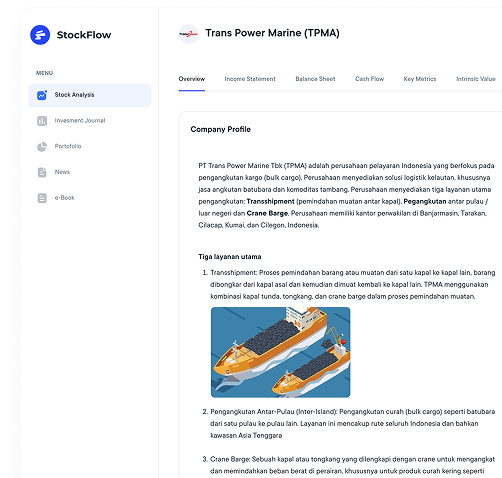
Task: Select the Key Metrics tab
Action: 420,79
